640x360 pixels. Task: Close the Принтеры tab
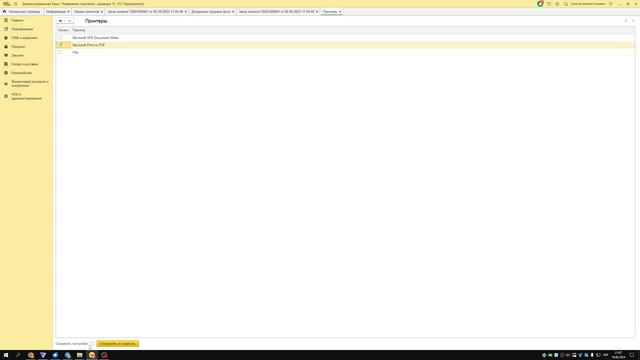coord(340,12)
